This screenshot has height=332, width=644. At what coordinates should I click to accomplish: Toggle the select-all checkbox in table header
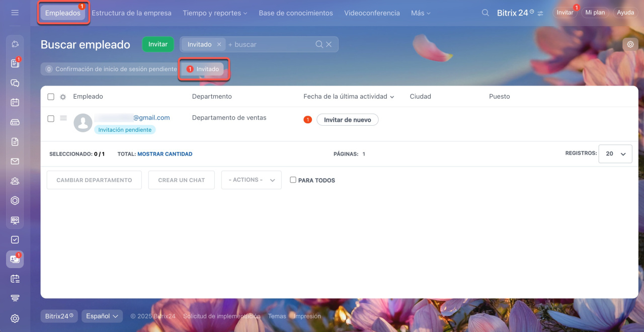point(51,97)
